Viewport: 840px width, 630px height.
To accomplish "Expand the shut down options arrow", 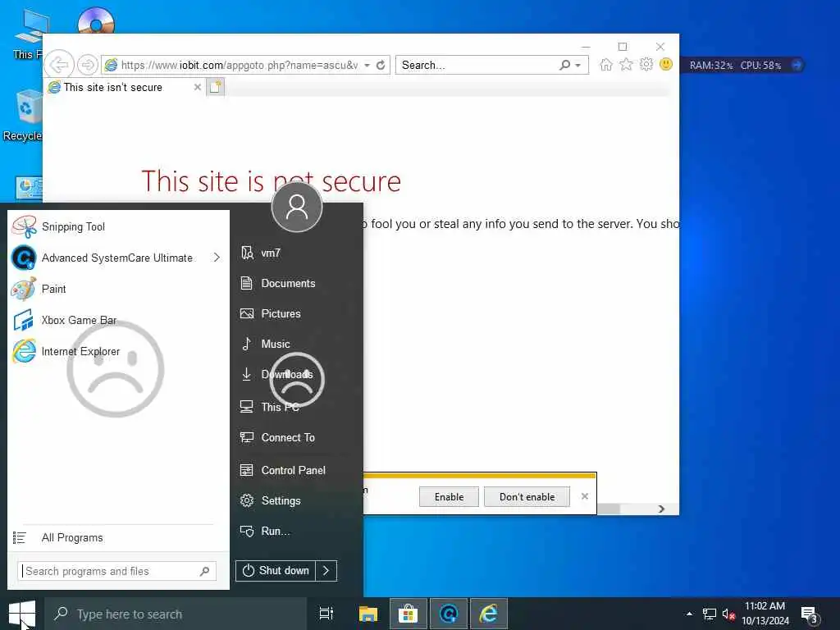I will pos(326,571).
